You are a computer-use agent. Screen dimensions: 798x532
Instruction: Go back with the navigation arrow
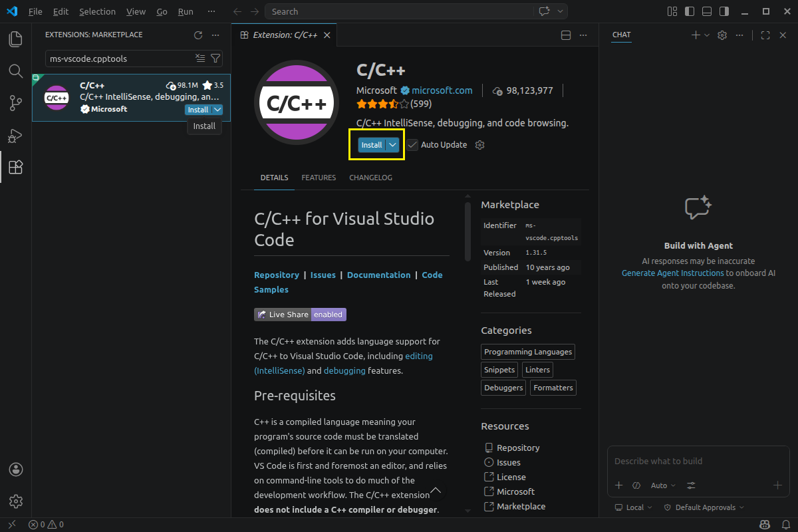238,11
